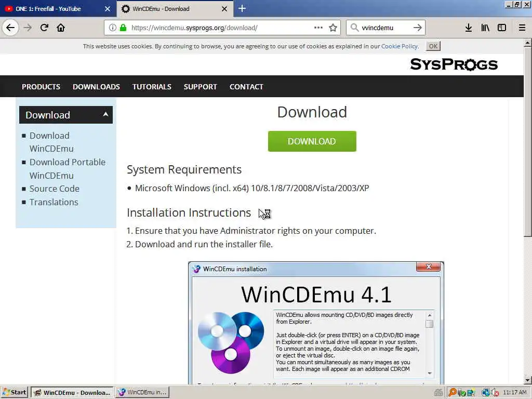
Task: Open the DOWNLOADS menu
Action: 96,87
